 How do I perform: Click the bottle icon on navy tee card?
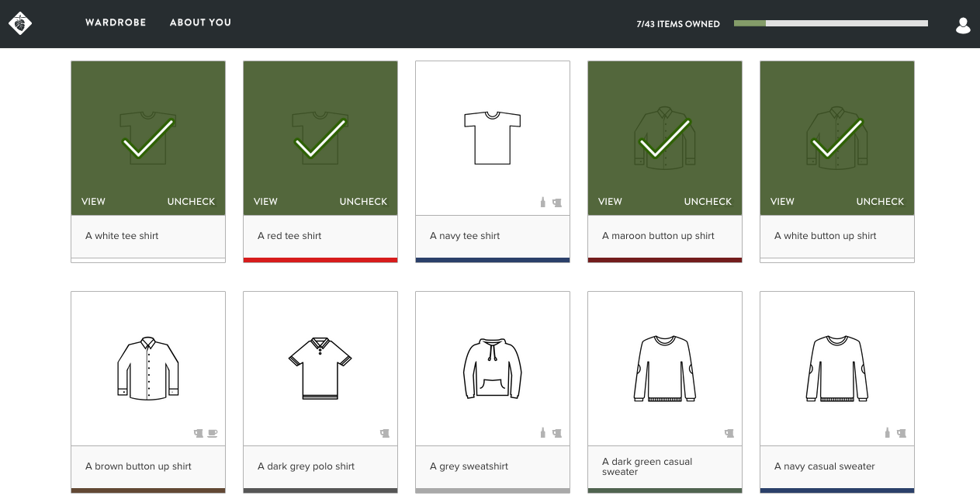tap(543, 203)
